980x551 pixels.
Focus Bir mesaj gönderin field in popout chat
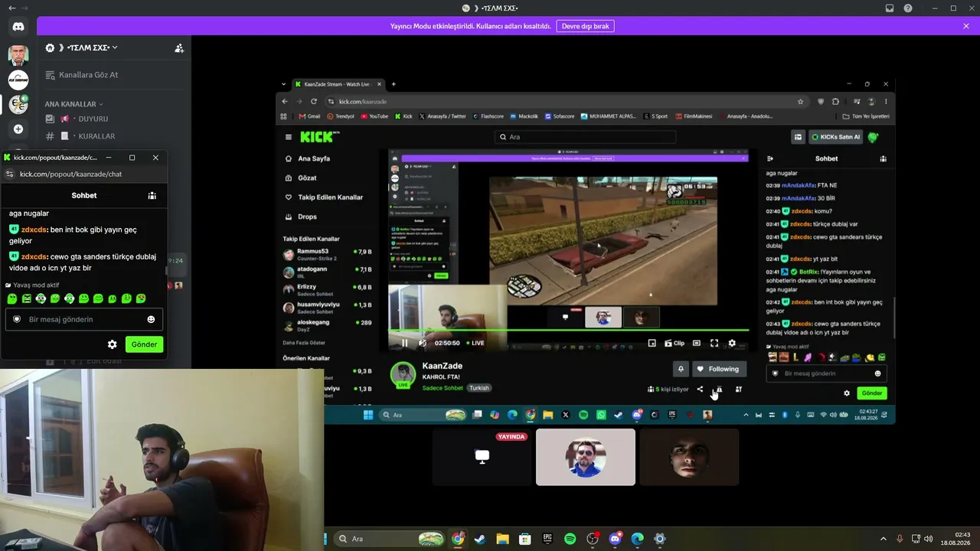pyautogui.click(x=84, y=319)
